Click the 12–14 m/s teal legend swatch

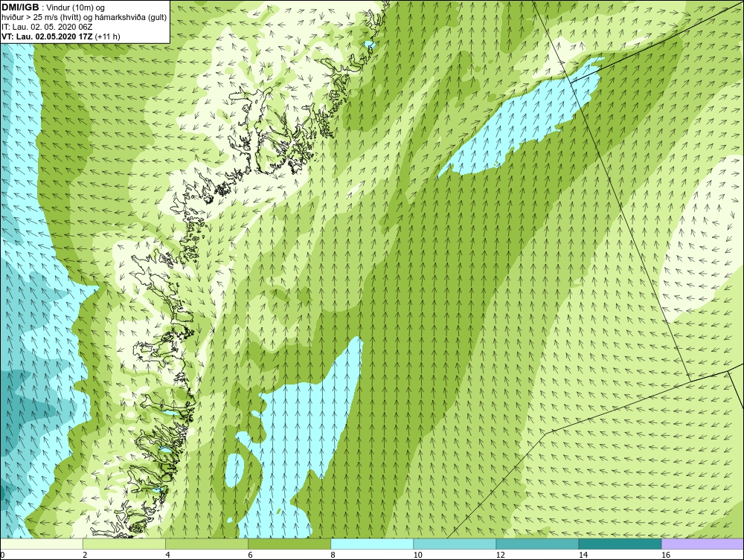(537, 544)
